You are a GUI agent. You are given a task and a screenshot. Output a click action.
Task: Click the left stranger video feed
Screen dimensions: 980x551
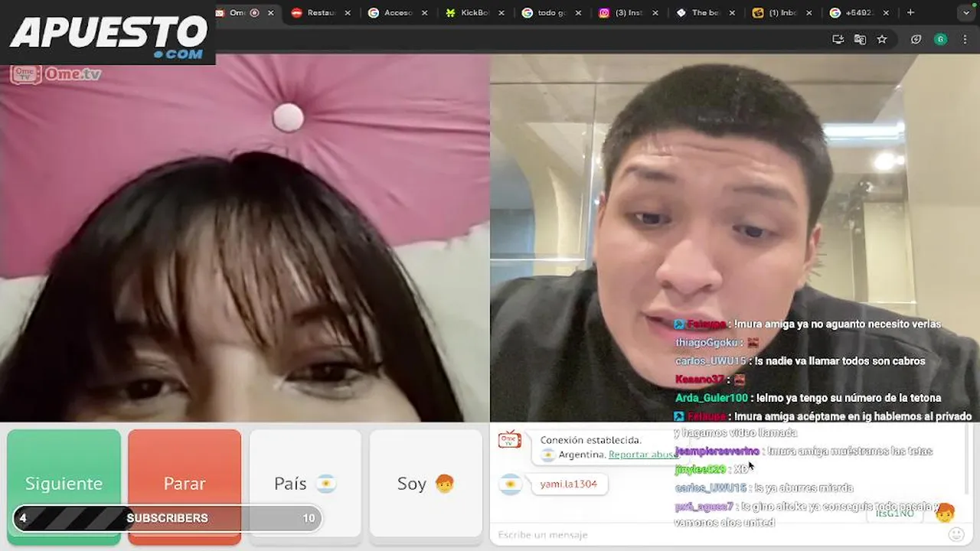point(244,239)
